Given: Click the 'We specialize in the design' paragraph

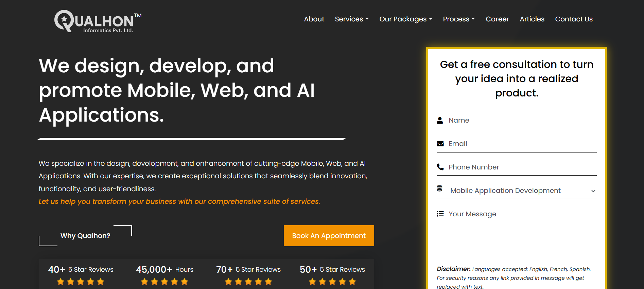Looking at the screenshot, I should tap(203, 176).
